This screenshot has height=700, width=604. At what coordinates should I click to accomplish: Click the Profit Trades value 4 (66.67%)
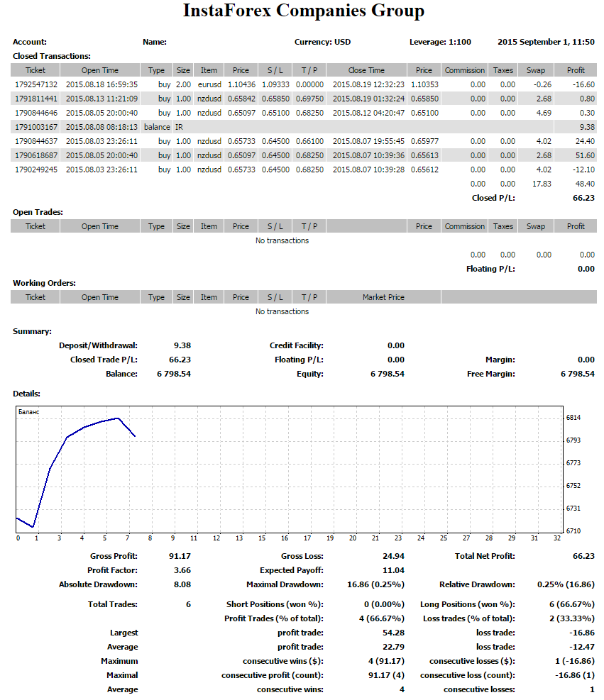click(382, 618)
